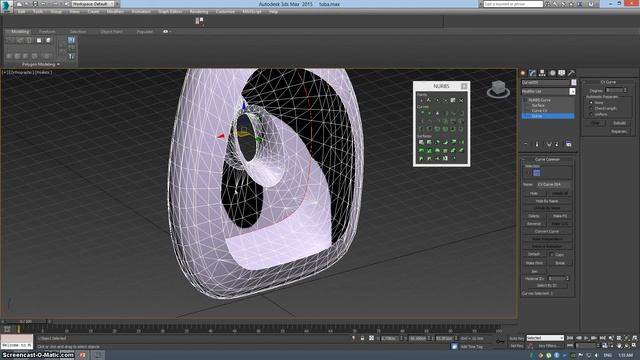
Task: Open the Selected key filter dropdown
Action: pos(545,338)
